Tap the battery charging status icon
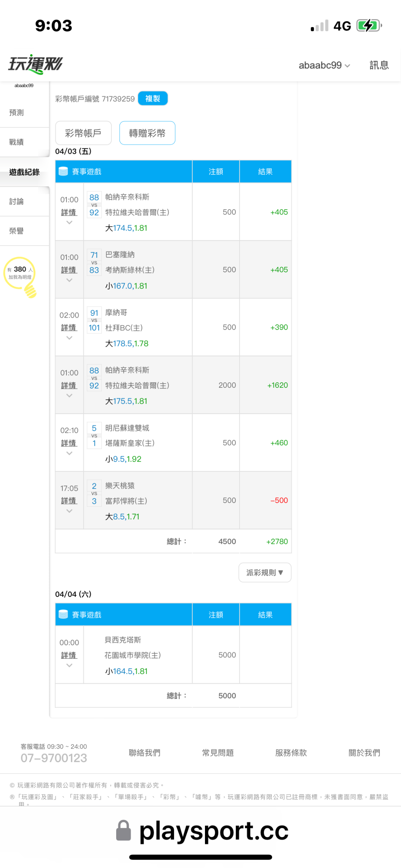The image size is (401, 868). pyautogui.click(x=369, y=26)
